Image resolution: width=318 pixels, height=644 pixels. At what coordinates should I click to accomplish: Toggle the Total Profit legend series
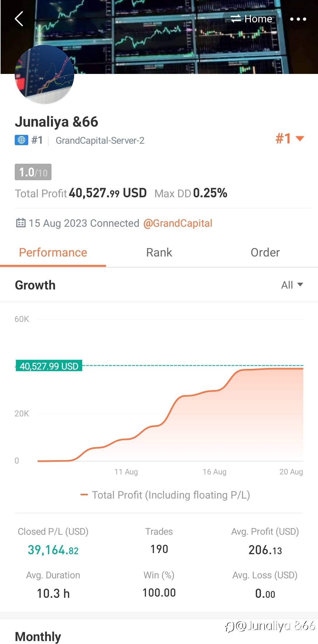tap(165, 495)
